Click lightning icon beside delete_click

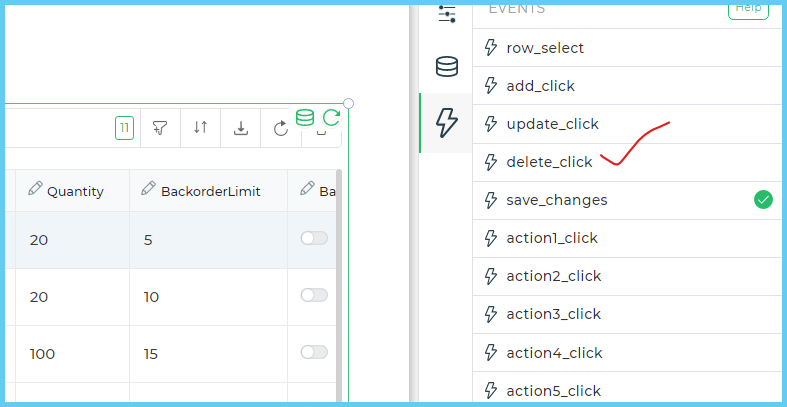coord(490,162)
